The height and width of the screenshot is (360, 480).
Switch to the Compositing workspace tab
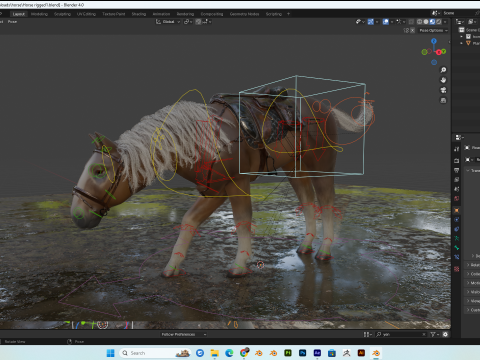[212, 14]
